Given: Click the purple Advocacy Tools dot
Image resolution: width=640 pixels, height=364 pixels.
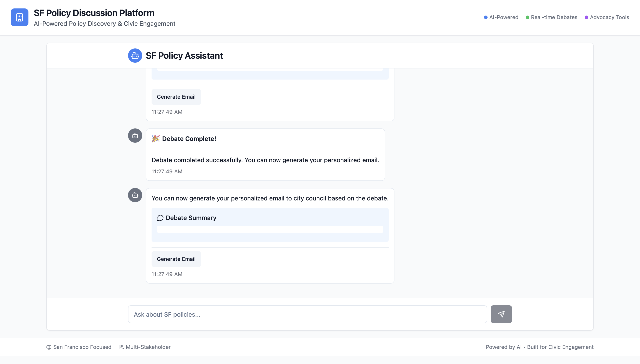Looking at the screenshot, I should click(586, 17).
